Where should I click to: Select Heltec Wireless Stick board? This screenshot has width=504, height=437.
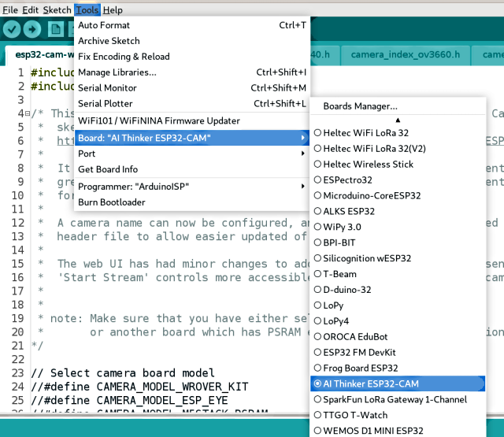398,165
